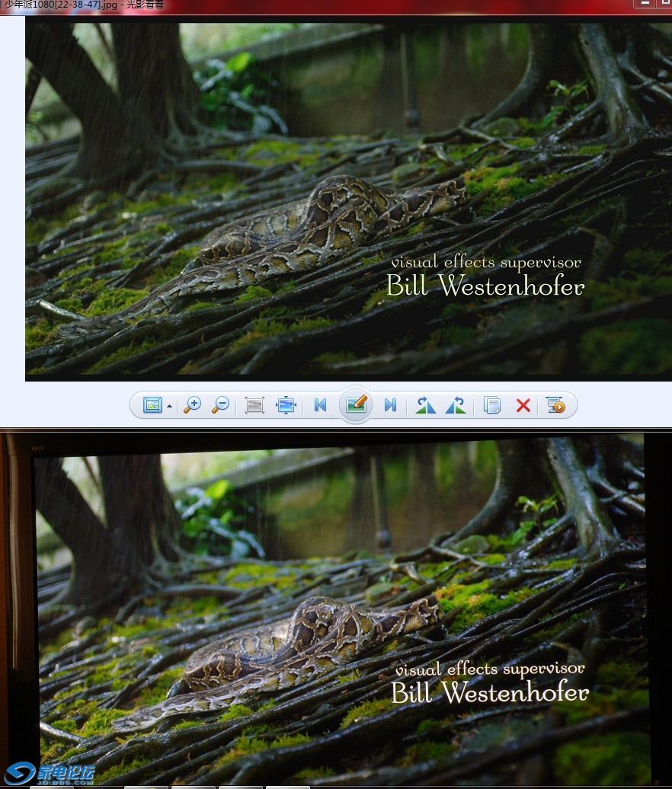This screenshot has height=789, width=672.
Task: Go to the previous image
Action: click(x=320, y=405)
